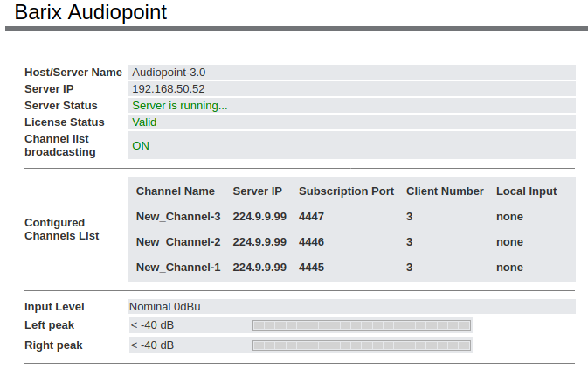
Task: Click the 'Server is running...' status text
Action: coord(179,106)
